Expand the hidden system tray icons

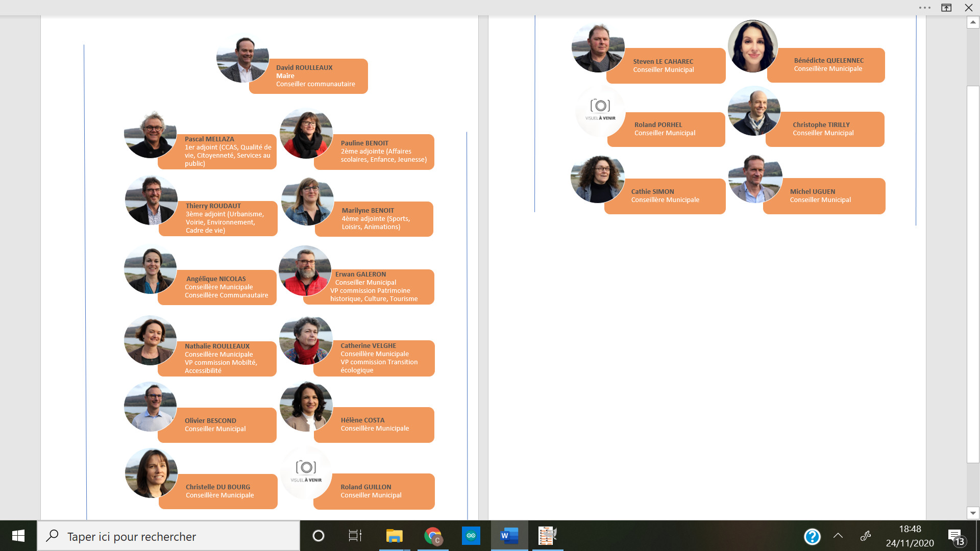838,536
